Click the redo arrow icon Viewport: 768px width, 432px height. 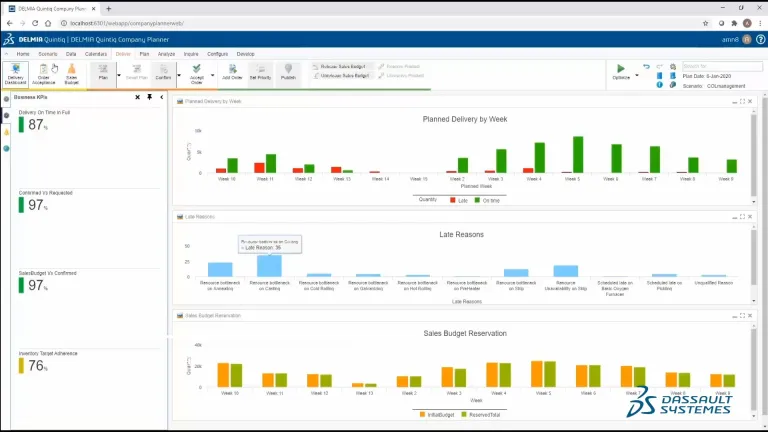pyautogui.click(x=659, y=67)
